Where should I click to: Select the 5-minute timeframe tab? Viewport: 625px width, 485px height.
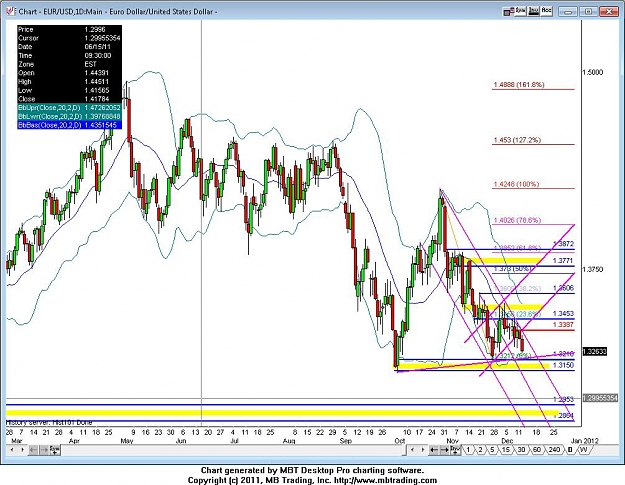point(493,450)
